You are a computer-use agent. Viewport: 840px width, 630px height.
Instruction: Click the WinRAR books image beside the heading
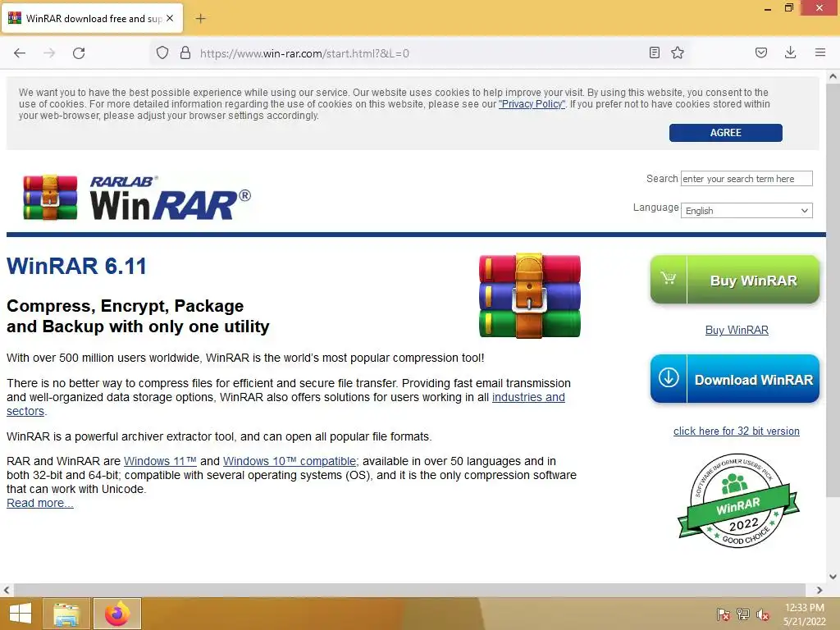529,295
